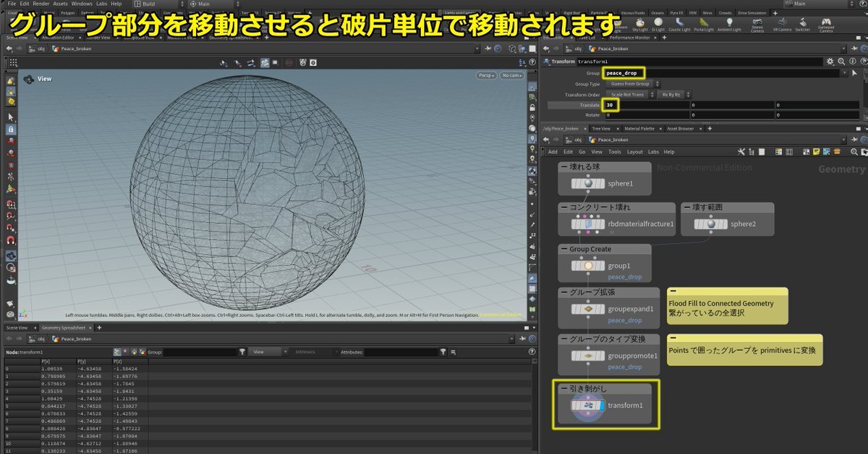This screenshot has width=868, height=454.
Task: Click the VR Camera shelf icon
Action: pyautogui.click(x=782, y=24)
